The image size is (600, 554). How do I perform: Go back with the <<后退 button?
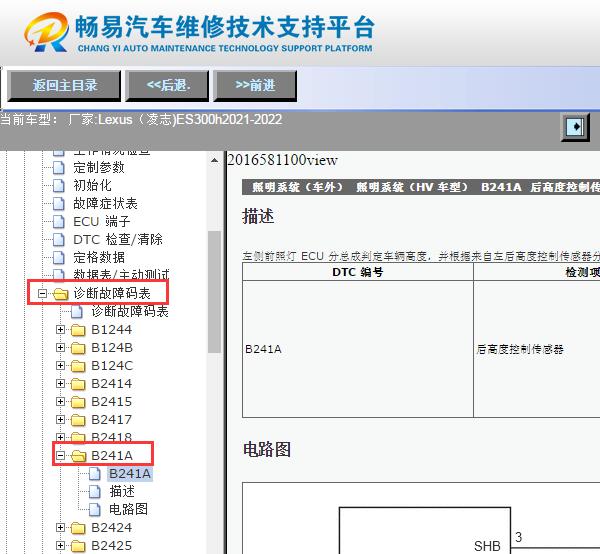coord(167,86)
